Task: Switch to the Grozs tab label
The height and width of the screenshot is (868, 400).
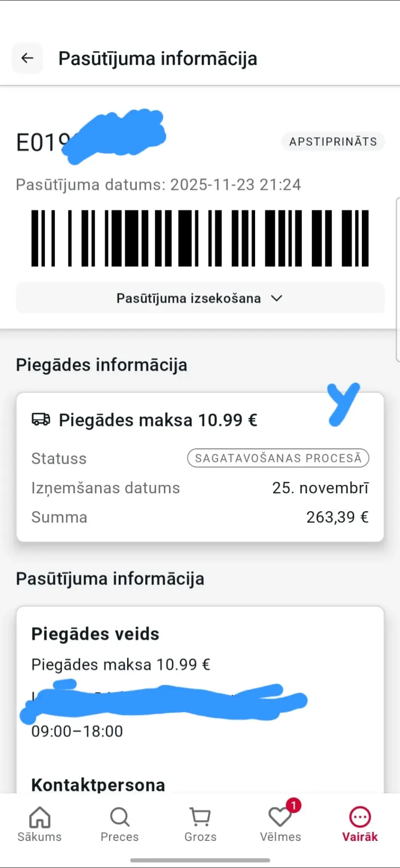Action: pos(200,837)
